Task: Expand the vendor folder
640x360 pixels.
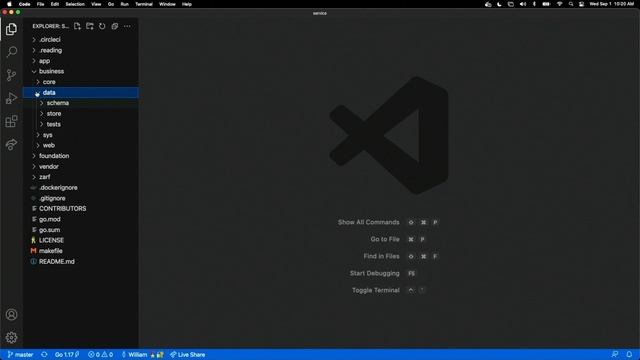Action: pyautogui.click(x=81, y=167)
